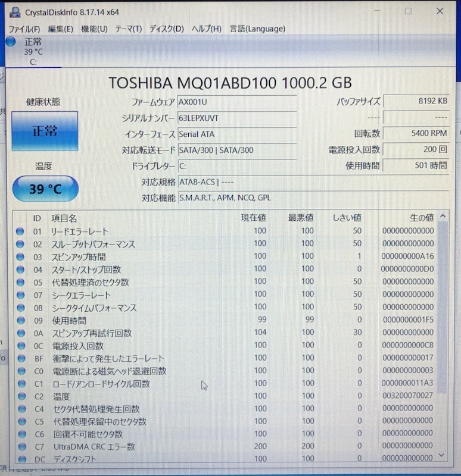Click the status circle for row 01
This screenshot has height=476, width=461.
coord(20,231)
